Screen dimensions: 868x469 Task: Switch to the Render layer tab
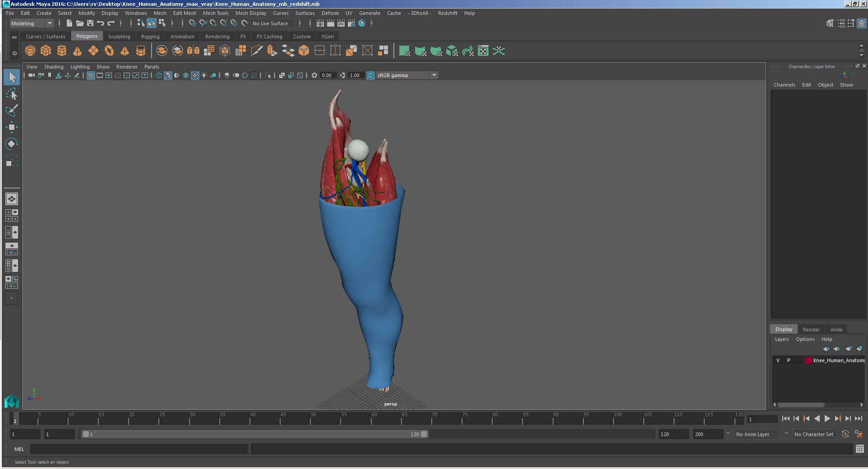(x=811, y=330)
